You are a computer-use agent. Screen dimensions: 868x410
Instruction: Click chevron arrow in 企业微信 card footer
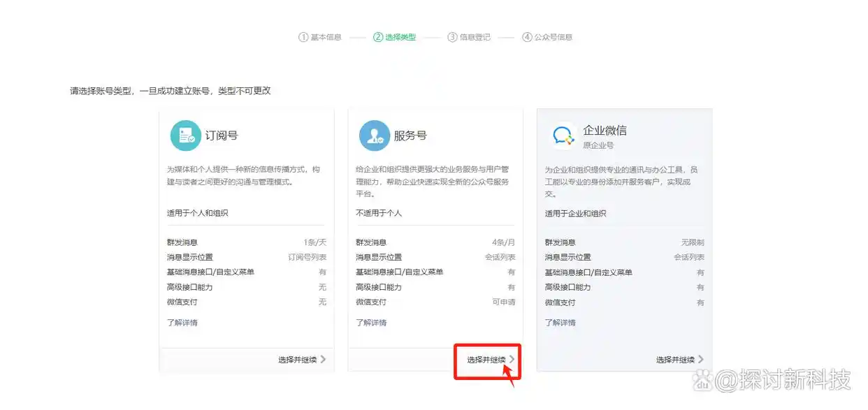coord(701,360)
